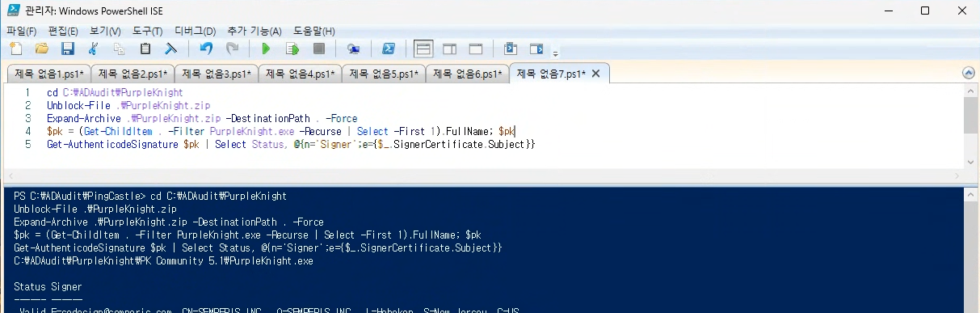Screen dimensions: 980x313
Task: Open the 디버그(D) menu
Action: (195, 31)
